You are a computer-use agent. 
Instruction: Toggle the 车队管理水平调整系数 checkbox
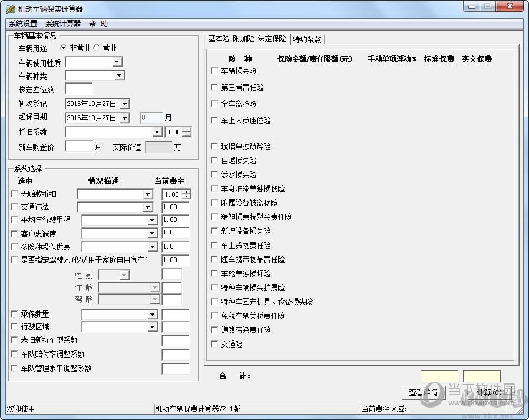point(14,368)
